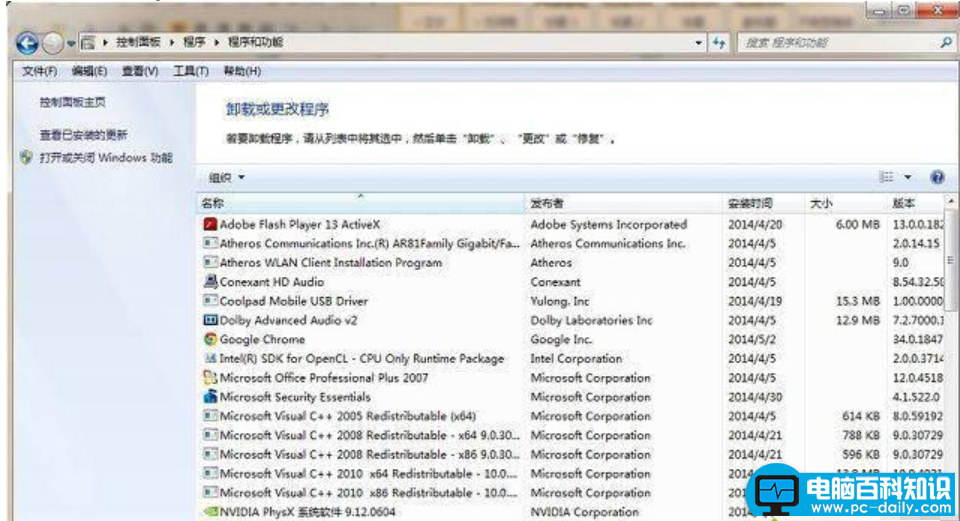
Task: Select Microsoft Security Essentials program name
Action: point(295,397)
